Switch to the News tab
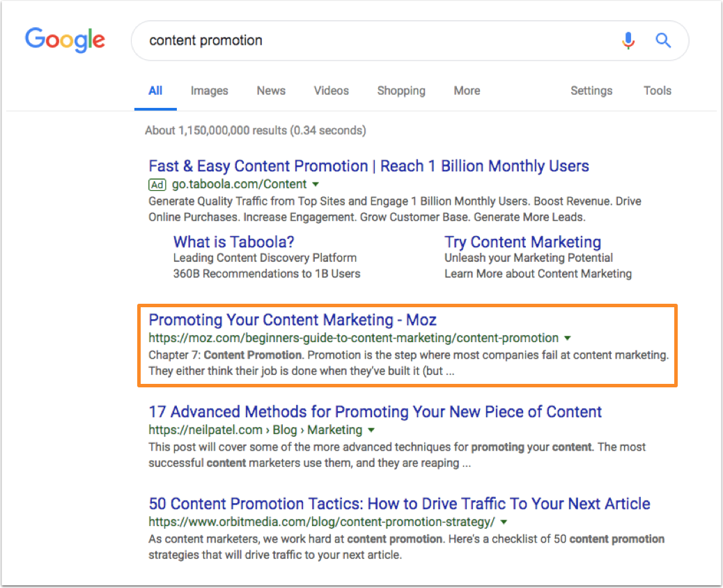The height and width of the screenshot is (588, 723). coord(271,91)
